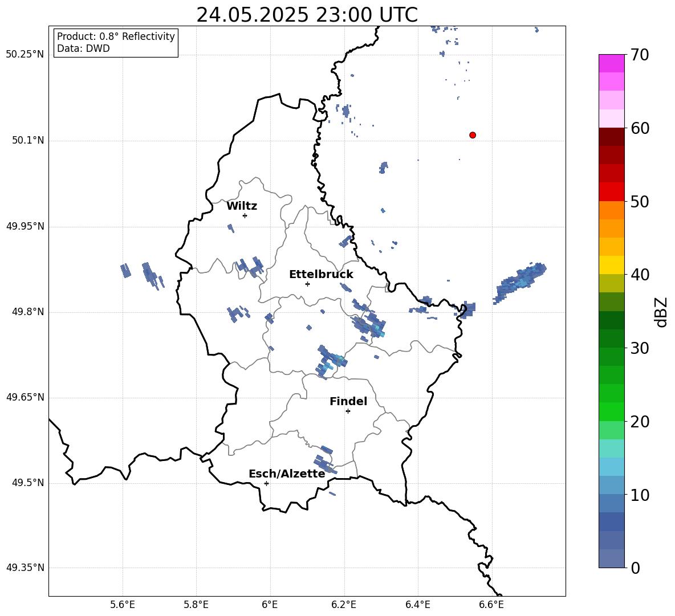The height and width of the screenshot is (616, 675).
Task: Click the red dot radar marker
Action: tap(473, 135)
